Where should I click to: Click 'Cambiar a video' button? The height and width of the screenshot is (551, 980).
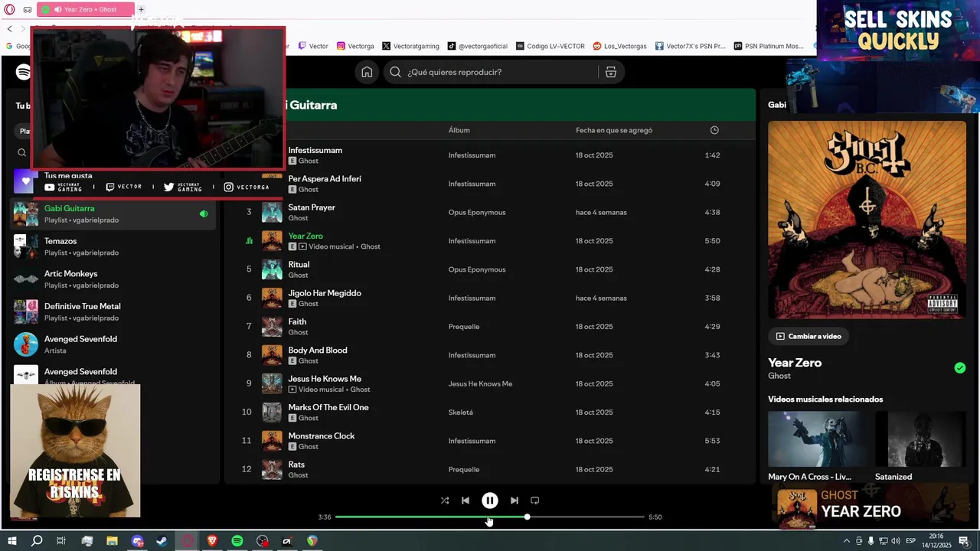808,336
